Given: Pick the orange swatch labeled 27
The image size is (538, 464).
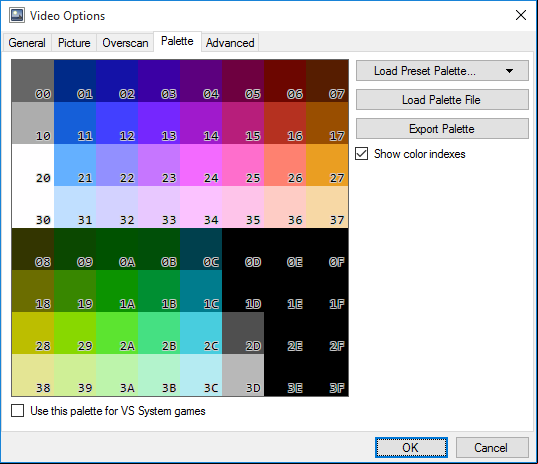Looking at the screenshot, I should coord(327,165).
